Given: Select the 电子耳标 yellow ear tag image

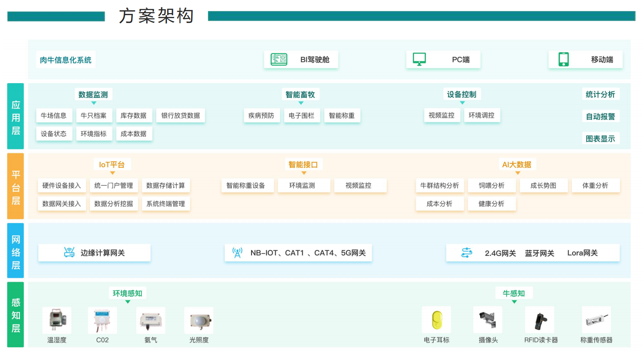Looking at the screenshot, I should point(437,320).
